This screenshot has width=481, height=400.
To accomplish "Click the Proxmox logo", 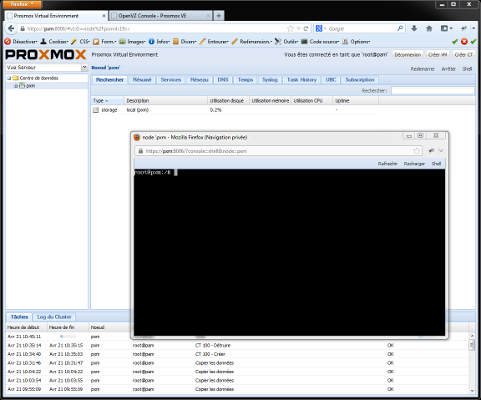I will [x=46, y=54].
